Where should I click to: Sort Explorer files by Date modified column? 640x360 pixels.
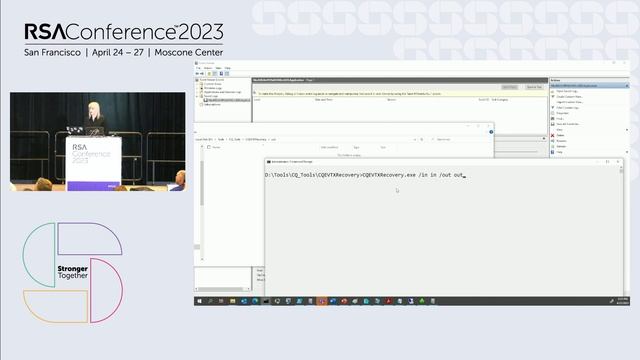click(329, 147)
